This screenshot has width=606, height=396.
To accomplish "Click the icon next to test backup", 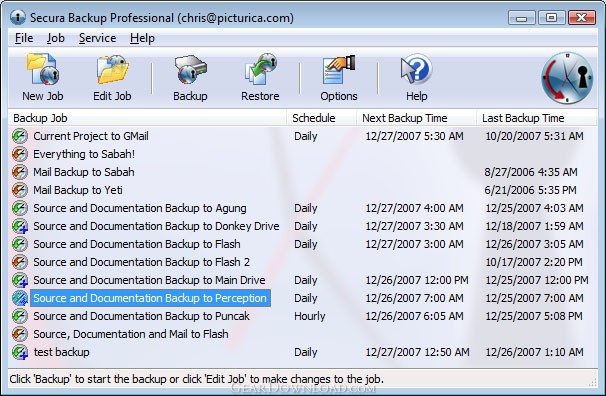I will (x=19, y=352).
